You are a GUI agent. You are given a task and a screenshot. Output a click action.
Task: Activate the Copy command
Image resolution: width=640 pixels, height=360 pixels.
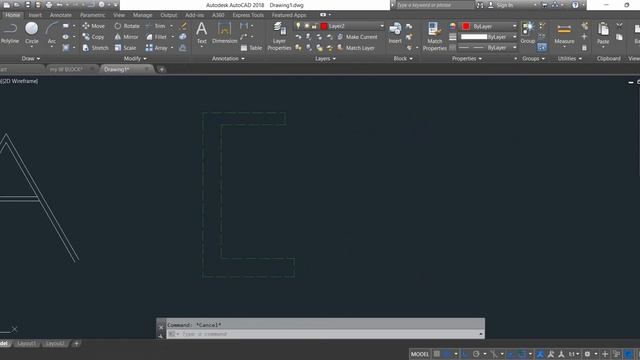click(93, 37)
